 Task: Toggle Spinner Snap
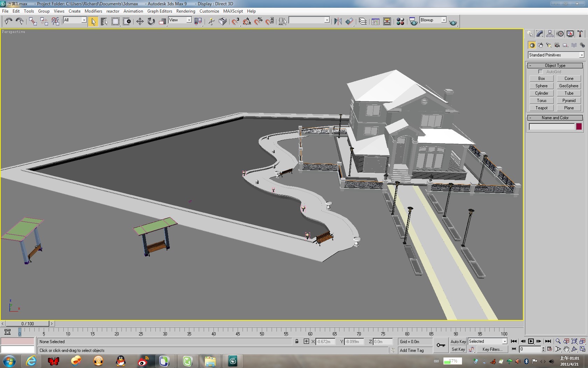click(x=269, y=21)
